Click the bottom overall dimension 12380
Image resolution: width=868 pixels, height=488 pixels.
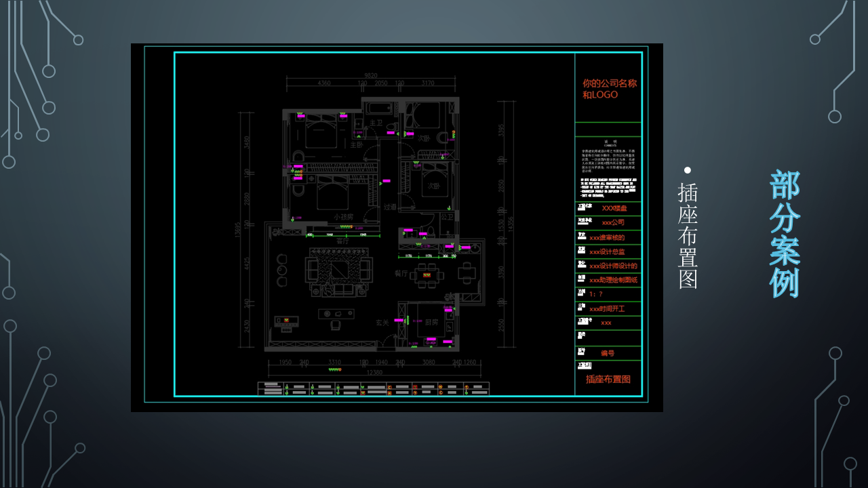pyautogui.click(x=374, y=372)
